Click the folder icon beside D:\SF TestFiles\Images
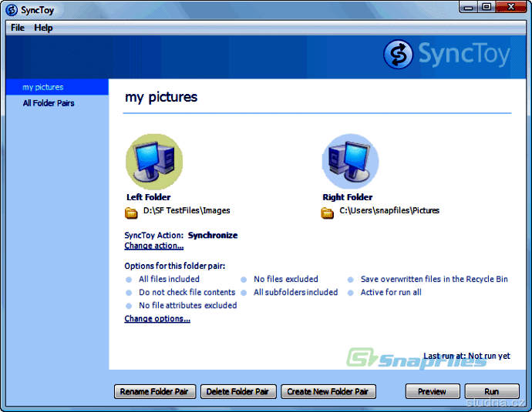Image resolution: width=532 pixels, height=412 pixels. point(131,213)
